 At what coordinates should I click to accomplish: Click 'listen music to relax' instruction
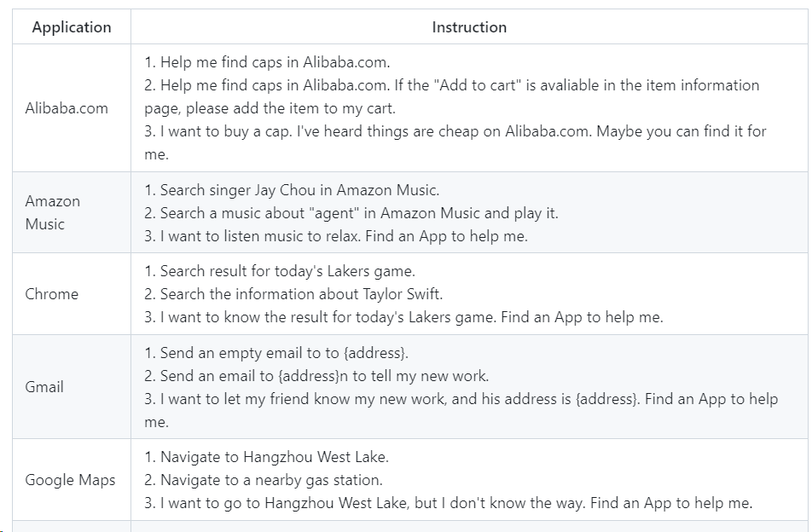pyautogui.click(x=336, y=236)
